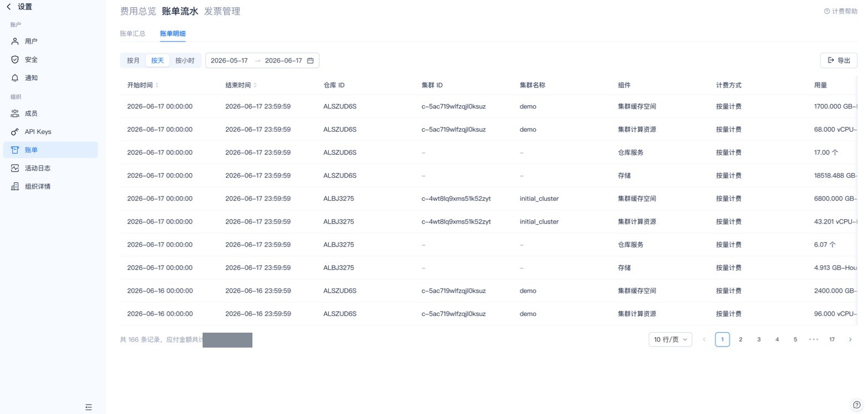Click the 组件 column header
868x414 pixels.
pyautogui.click(x=624, y=85)
